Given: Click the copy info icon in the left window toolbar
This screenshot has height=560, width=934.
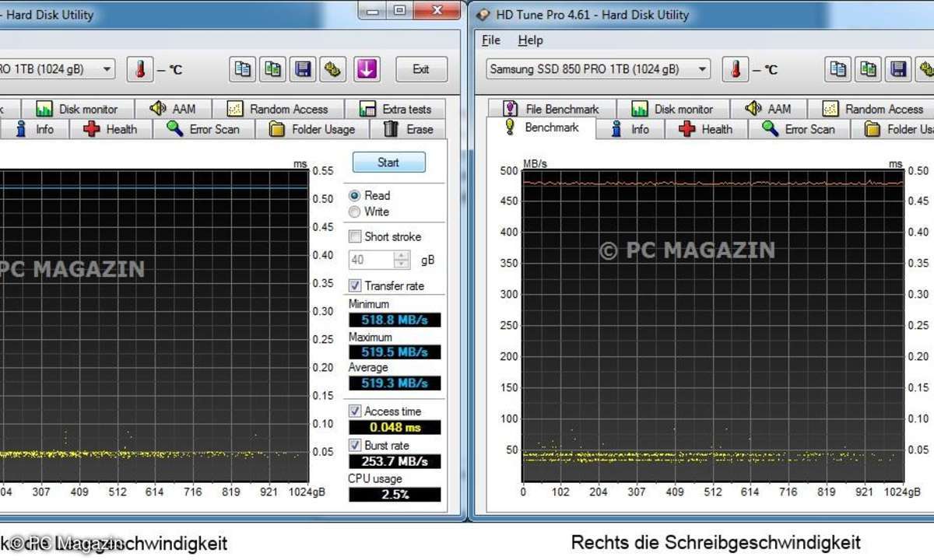Looking at the screenshot, I should tap(243, 69).
